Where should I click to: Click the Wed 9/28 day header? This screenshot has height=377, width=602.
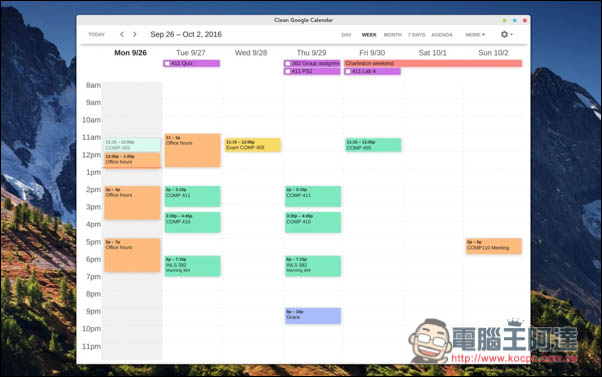[251, 53]
